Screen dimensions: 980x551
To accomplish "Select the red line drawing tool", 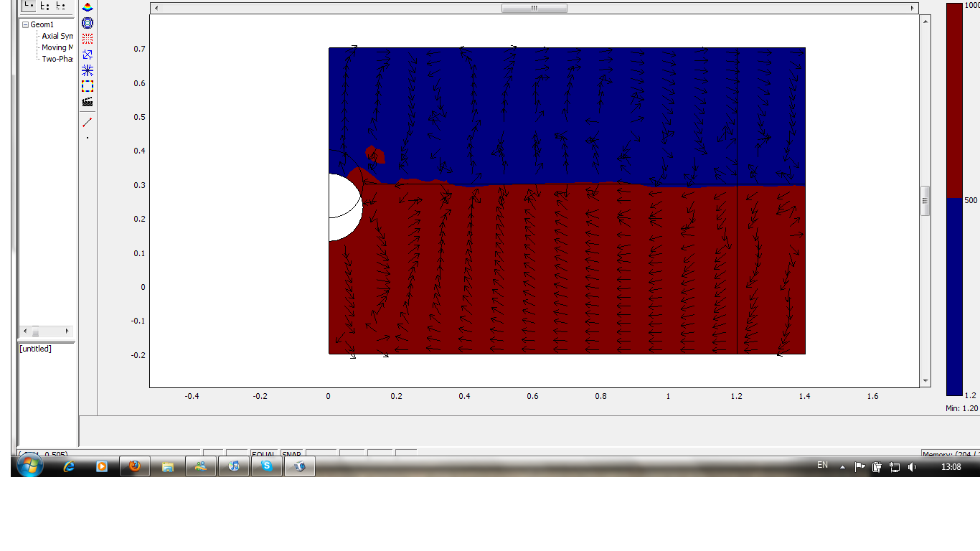I will point(88,122).
